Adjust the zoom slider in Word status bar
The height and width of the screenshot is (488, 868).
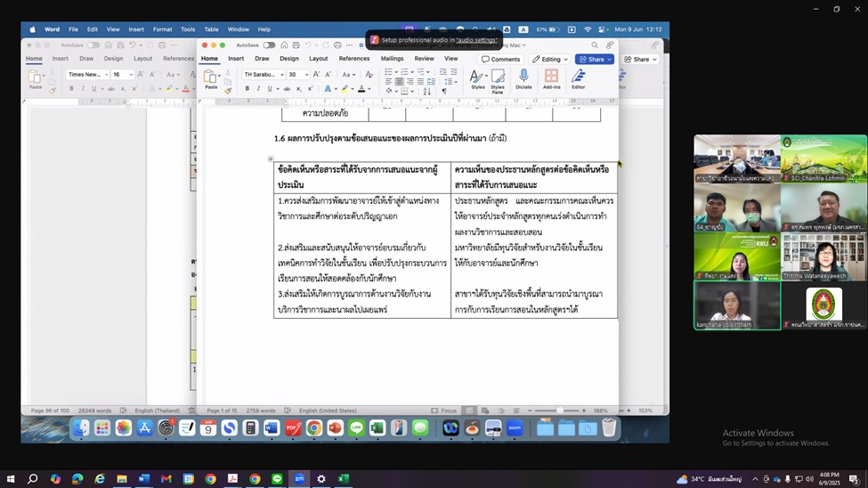[x=559, y=411]
